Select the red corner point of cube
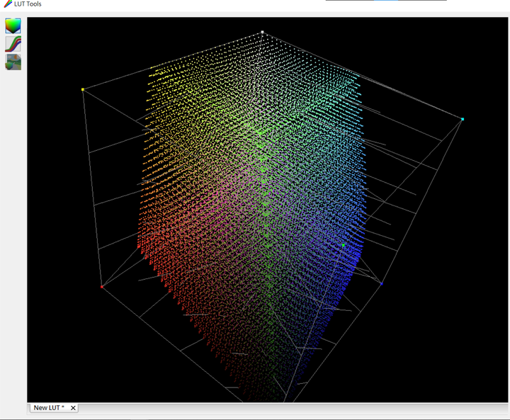 (x=102, y=287)
